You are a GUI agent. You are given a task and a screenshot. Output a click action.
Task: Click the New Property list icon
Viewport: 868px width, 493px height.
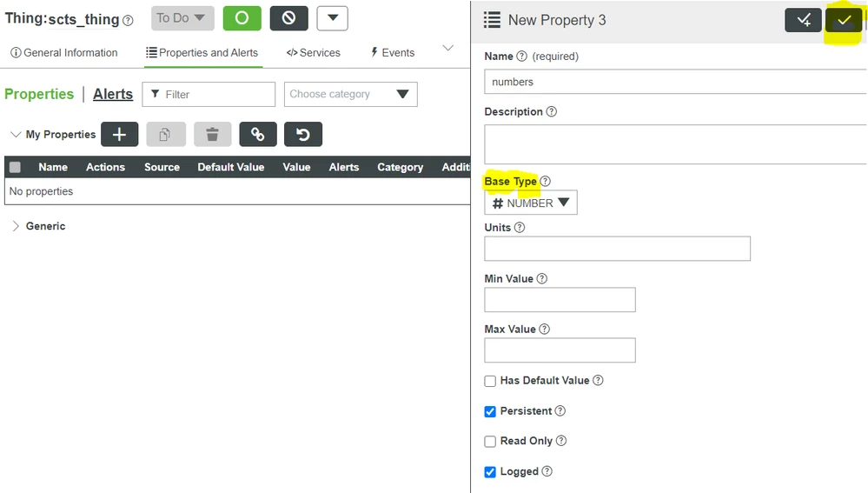492,21
